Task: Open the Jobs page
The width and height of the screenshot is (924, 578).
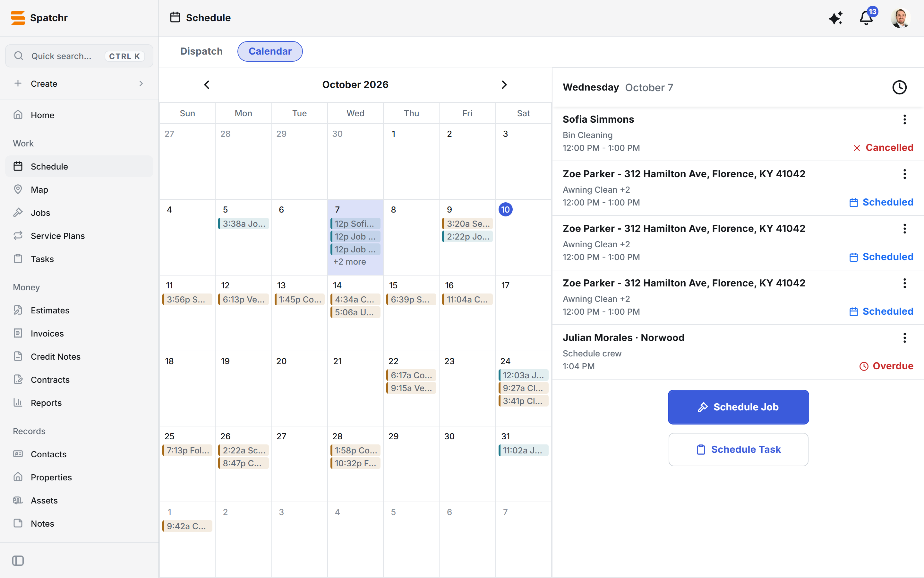Action: 79,213
